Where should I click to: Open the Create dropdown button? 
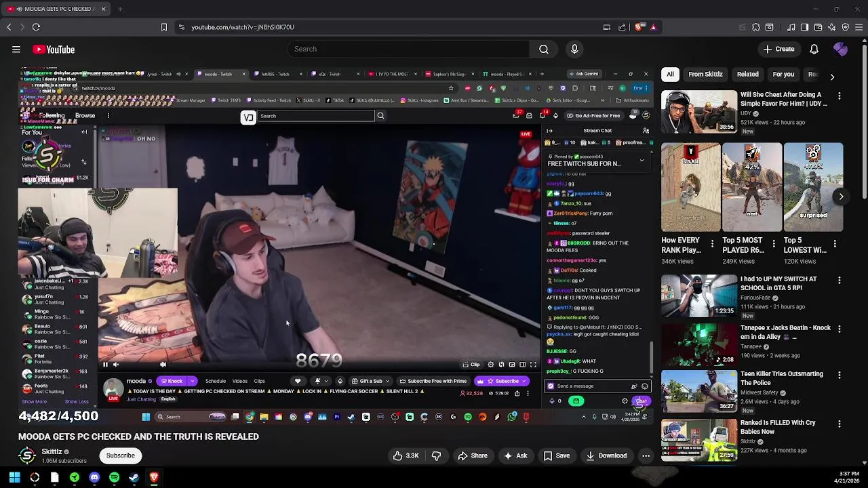point(778,49)
